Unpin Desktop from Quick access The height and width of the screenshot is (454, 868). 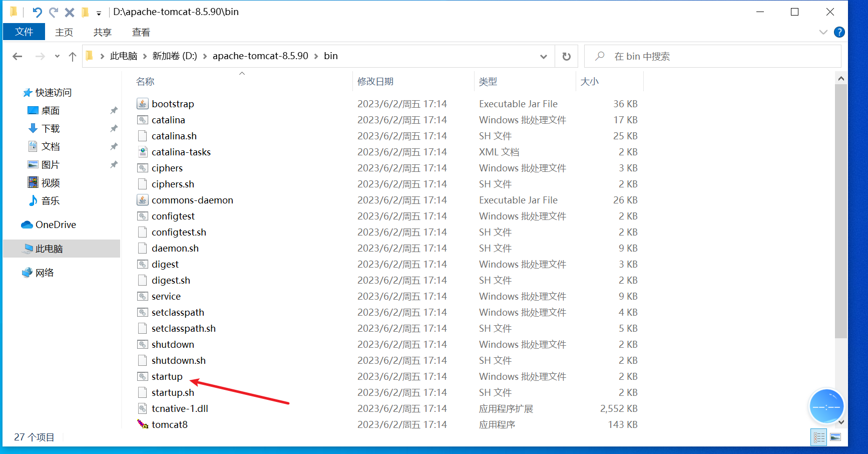tap(114, 110)
